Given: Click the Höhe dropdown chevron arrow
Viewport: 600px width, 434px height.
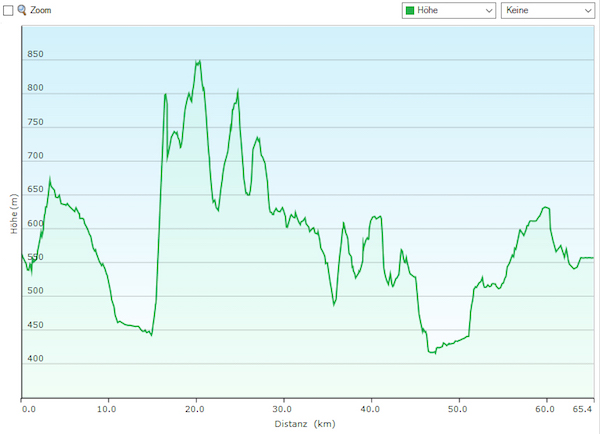Looking at the screenshot, I should 489,11.
